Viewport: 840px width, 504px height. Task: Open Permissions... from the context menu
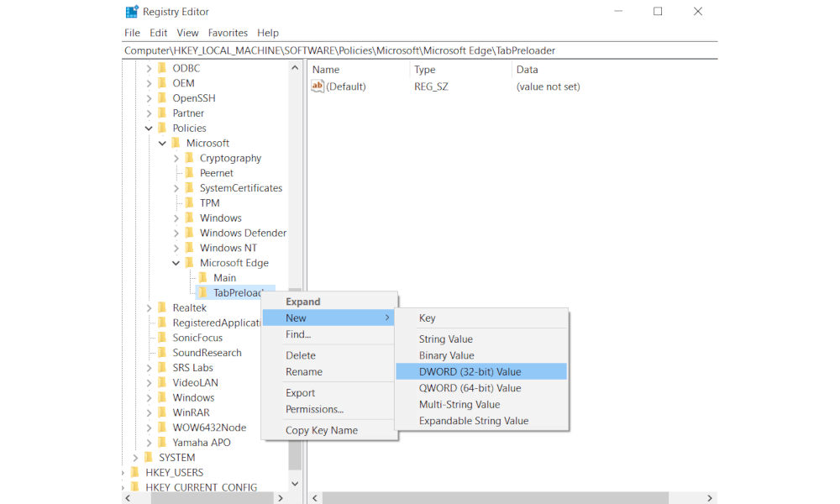[x=329, y=409]
